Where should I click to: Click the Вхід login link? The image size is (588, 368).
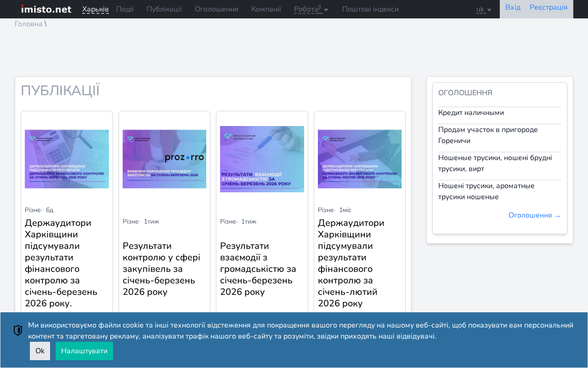point(513,7)
